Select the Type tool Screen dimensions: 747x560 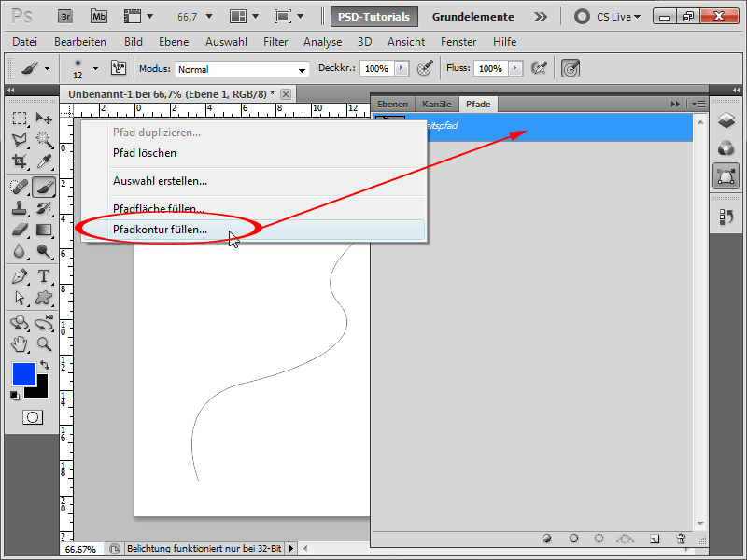[x=44, y=276]
